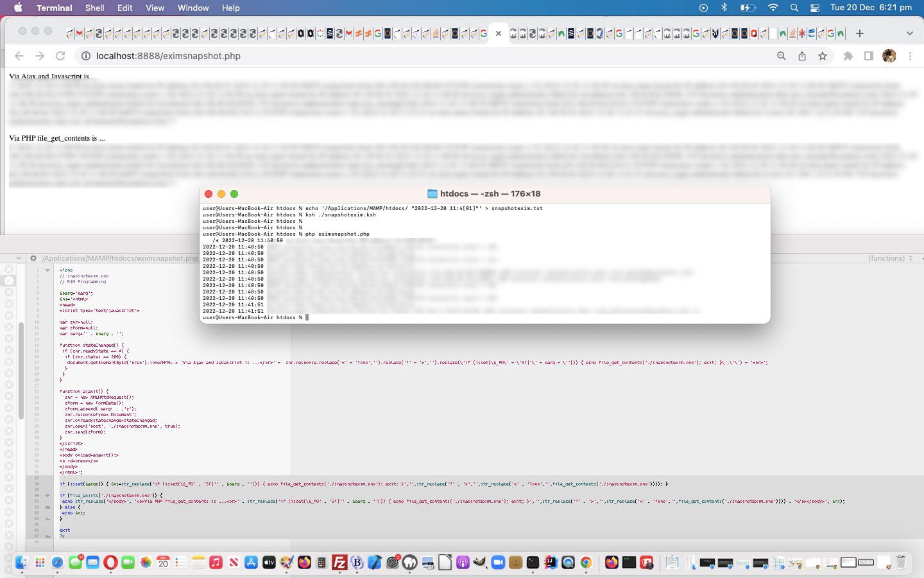Image resolution: width=924 pixels, height=578 pixels.
Task: Open the Window menu
Action: [x=193, y=8]
